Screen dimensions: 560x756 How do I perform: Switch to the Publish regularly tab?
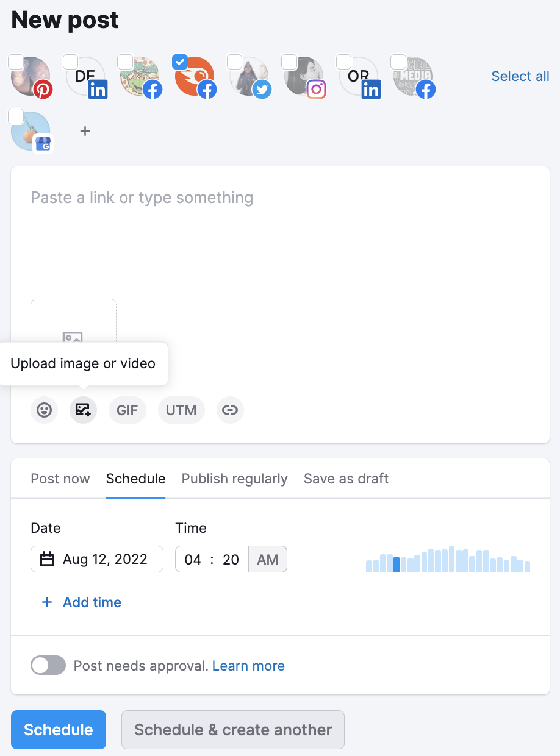pyautogui.click(x=234, y=479)
